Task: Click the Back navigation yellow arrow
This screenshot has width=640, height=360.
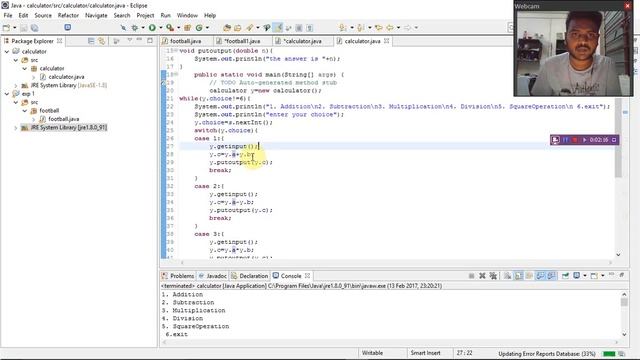Action: (x=390, y=28)
